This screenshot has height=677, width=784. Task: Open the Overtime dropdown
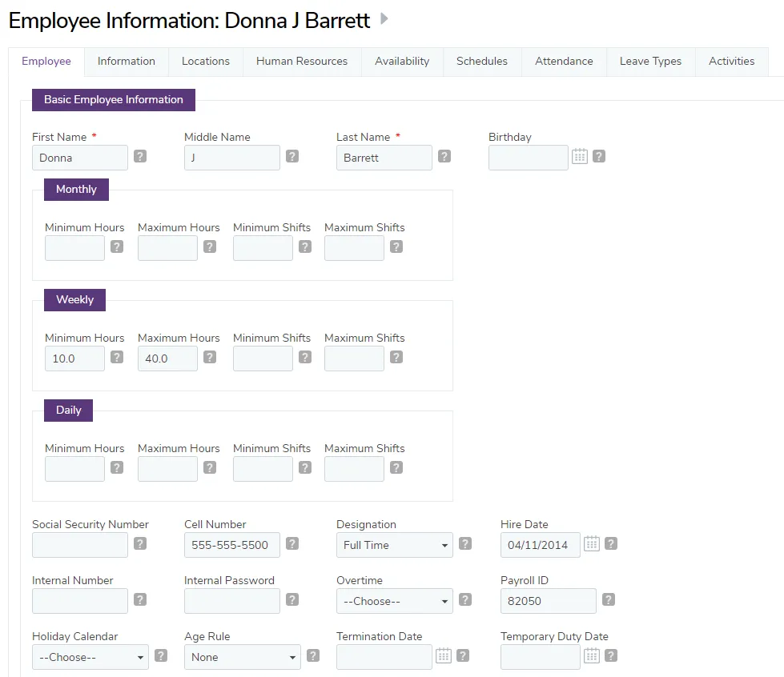tap(395, 601)
